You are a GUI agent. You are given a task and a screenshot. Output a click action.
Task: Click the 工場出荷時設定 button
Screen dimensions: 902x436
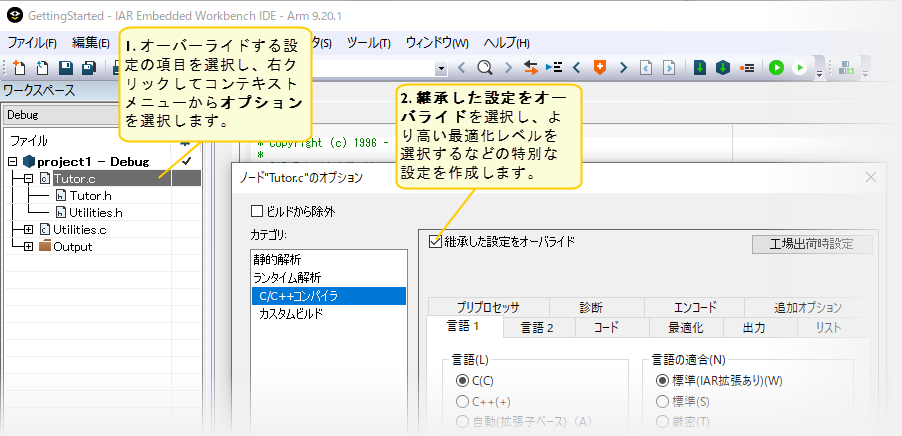pos(812,244)
